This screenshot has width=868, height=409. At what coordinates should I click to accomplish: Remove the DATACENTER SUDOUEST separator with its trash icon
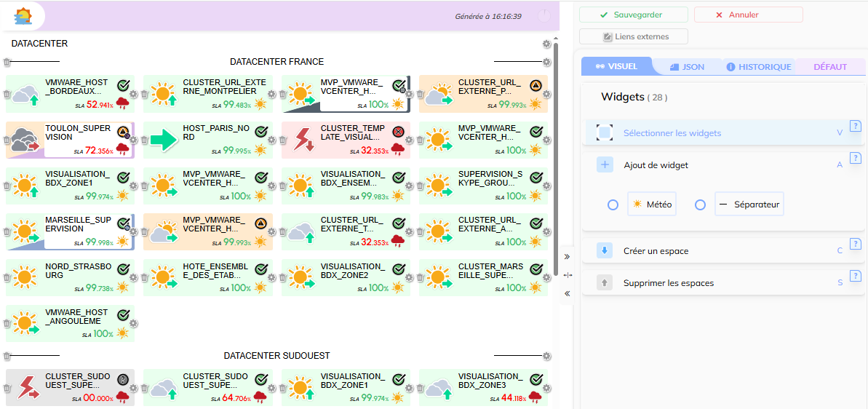7,356
